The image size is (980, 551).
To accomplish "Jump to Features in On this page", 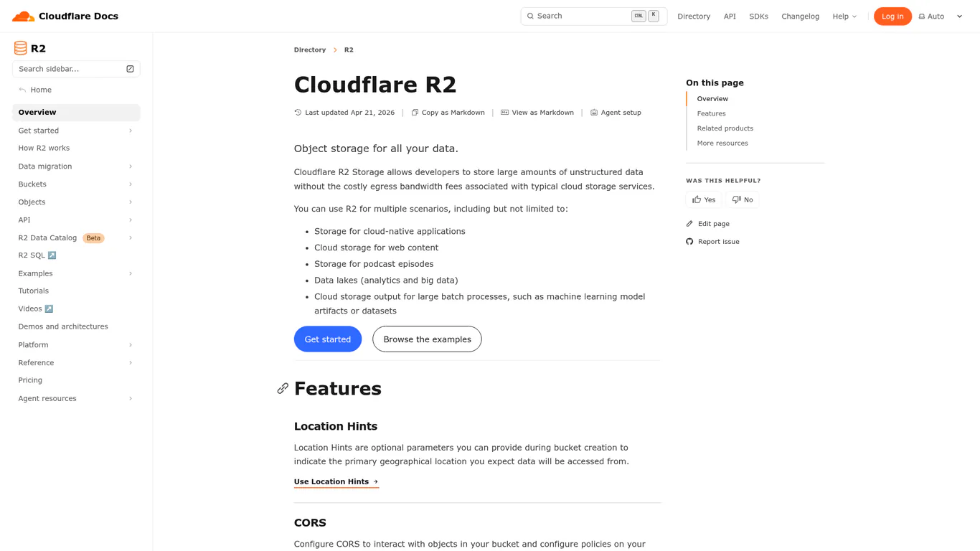I will pos(711,113).
